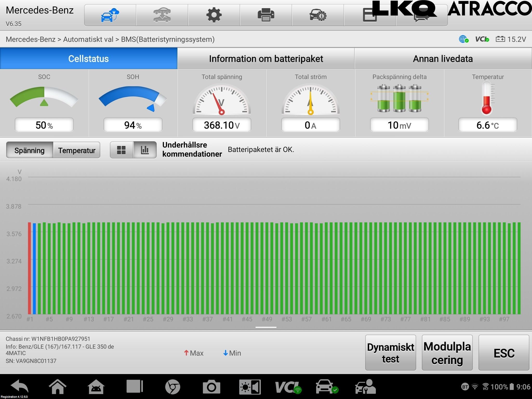This screenshot has height=399, width=532.
Task: Click the Underhållsrekommendationer label
Action: [x=192, y=149]
